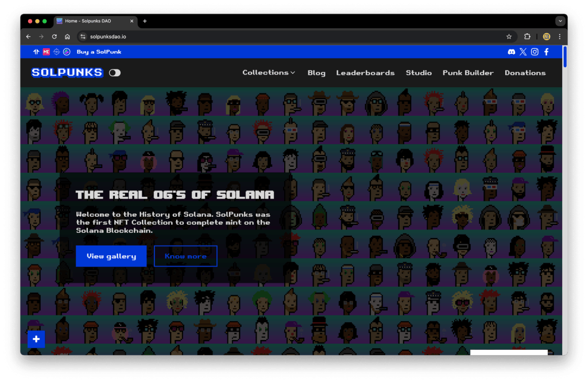This screenshot has width=588, height=382.
Task: Open the X (Twitter) social link
Action: coord(523,52)
